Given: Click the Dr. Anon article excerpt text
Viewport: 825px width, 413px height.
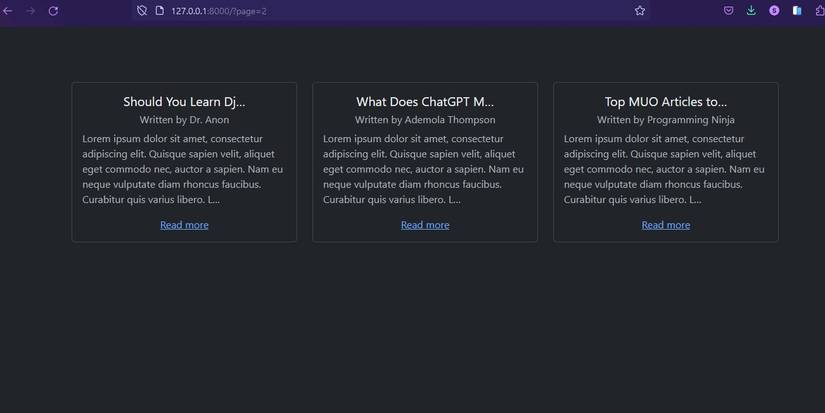Looking at the screenshot, I should (184, 169).
